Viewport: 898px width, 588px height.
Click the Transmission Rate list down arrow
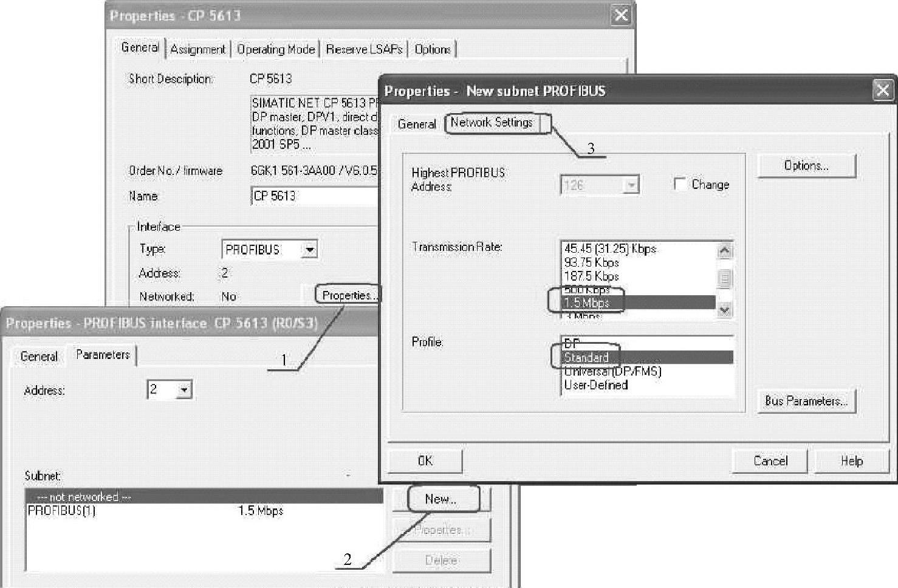(725, 309)
